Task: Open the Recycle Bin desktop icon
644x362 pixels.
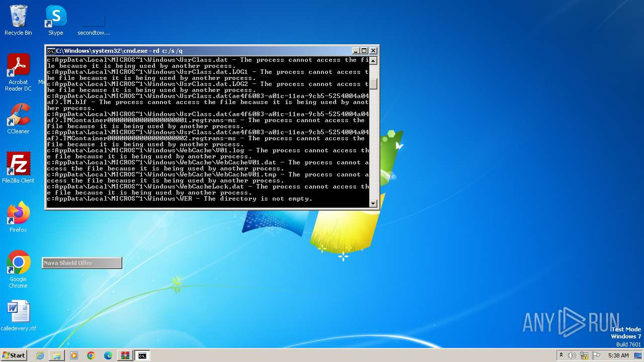Action: coord(18,21)
